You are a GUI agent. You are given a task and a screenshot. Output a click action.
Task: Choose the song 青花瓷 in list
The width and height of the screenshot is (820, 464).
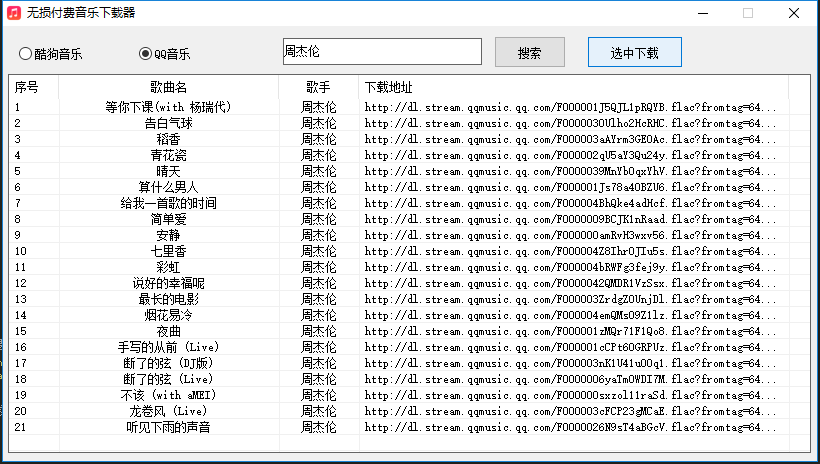(168, 155)
